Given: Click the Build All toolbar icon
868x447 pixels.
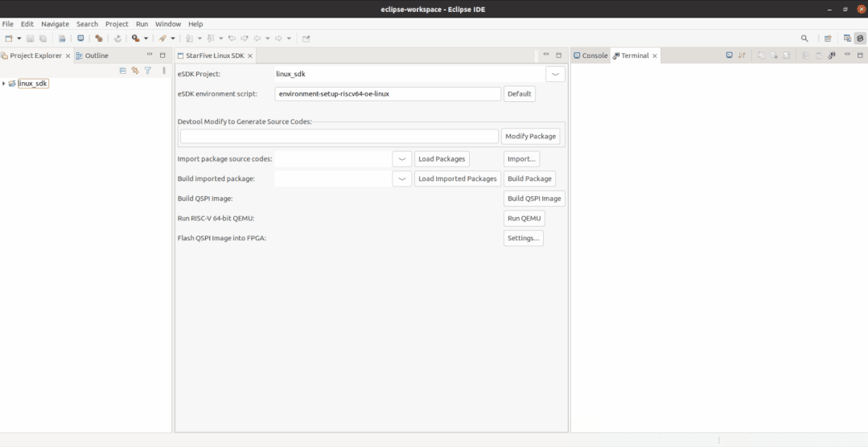Looking at the screenshot, I should click(x=98, y=39).
